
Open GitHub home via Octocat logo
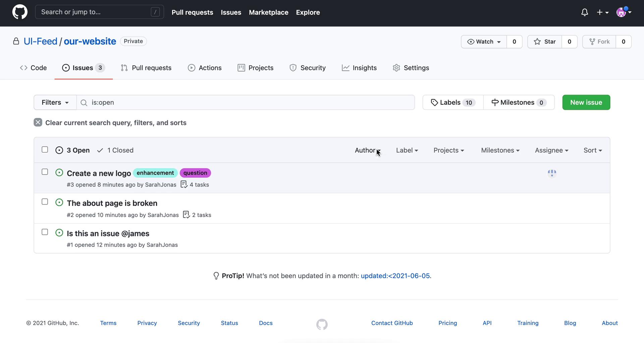coord(20,12)
